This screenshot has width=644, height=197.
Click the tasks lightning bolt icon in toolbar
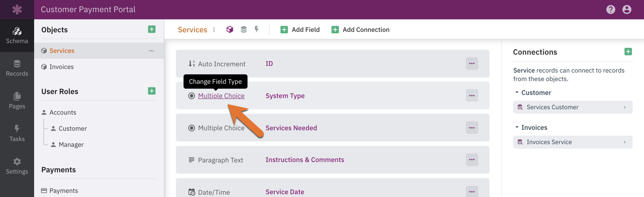[x=256, y=30]
